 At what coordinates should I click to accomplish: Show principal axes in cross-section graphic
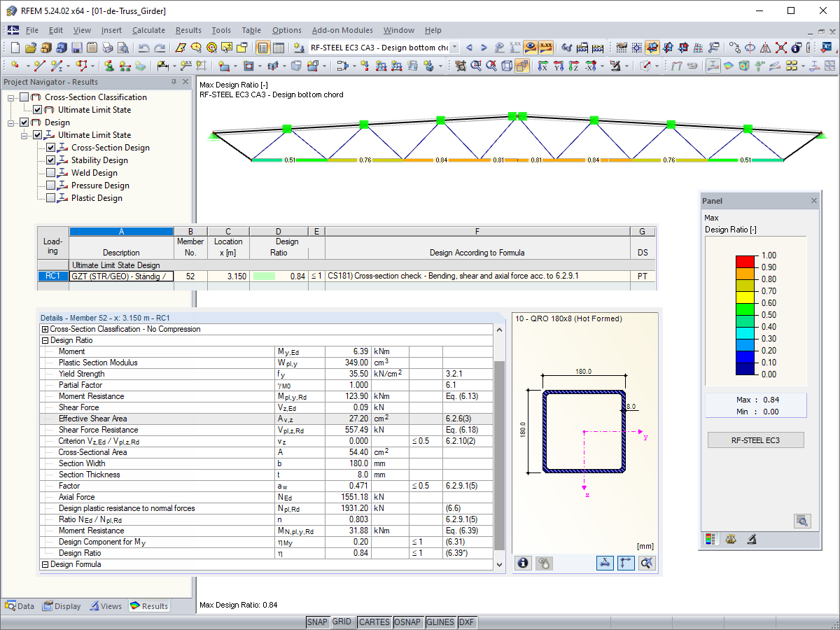[x=626, y=563]
